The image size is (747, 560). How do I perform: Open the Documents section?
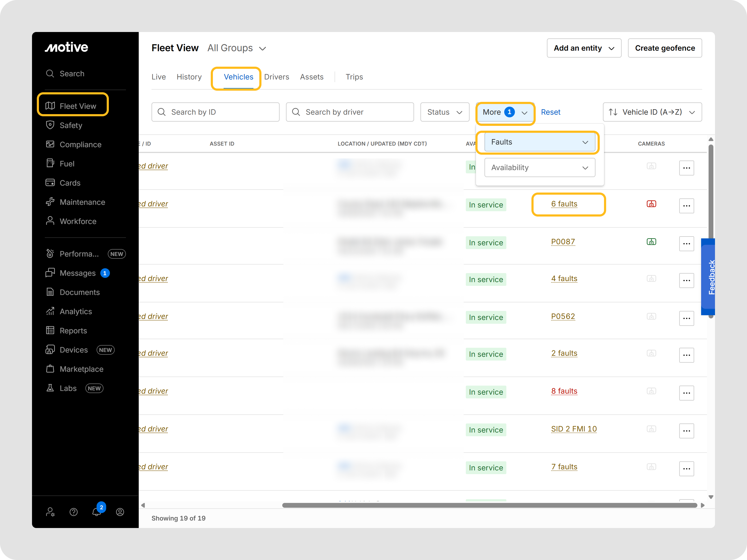point(73,292)
